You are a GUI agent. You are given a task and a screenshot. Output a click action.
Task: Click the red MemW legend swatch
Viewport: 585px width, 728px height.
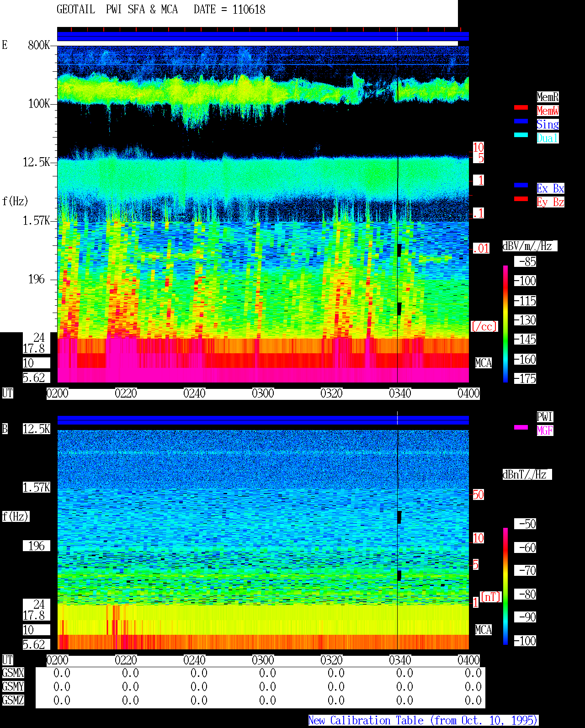[521, 107]
